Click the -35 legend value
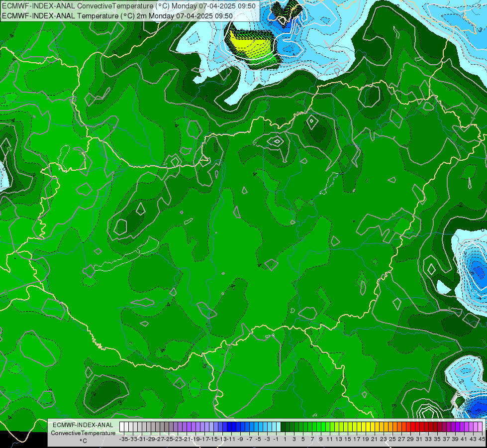The width and height of the screenshot is (487, 448). 124,439
